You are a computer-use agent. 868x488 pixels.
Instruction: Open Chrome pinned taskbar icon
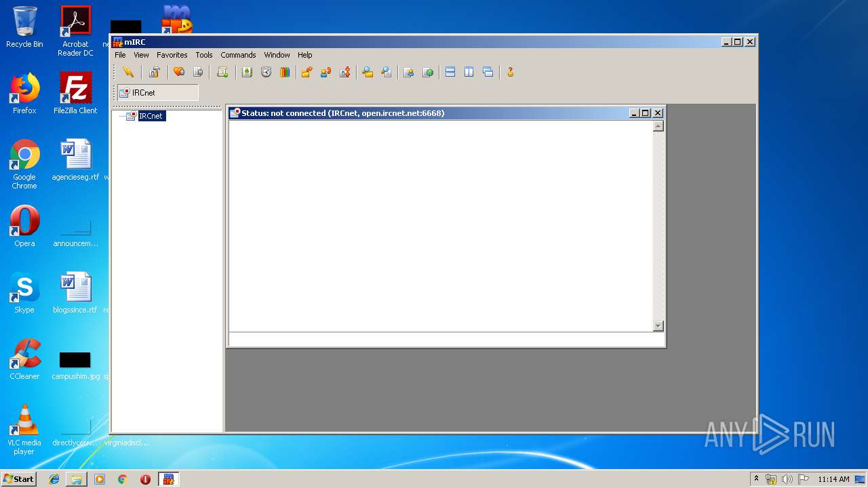tap(123, 479)
